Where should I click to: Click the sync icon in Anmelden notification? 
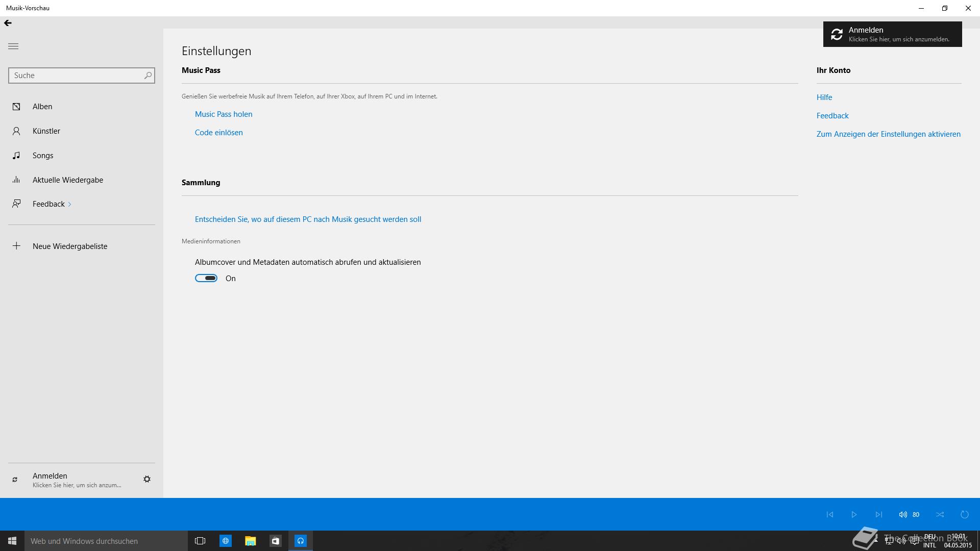[x=837, y=34]
